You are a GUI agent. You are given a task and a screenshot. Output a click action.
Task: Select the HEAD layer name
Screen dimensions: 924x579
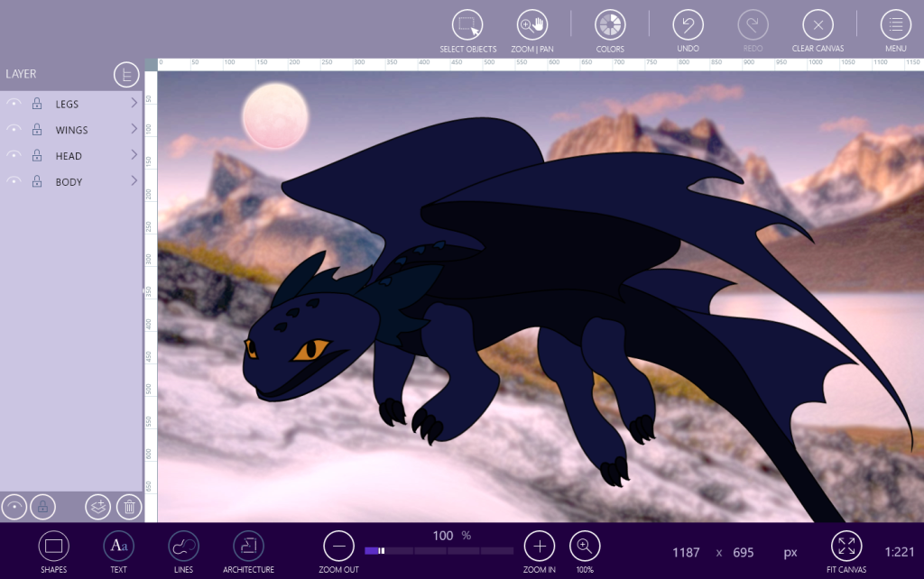point(69,156)
